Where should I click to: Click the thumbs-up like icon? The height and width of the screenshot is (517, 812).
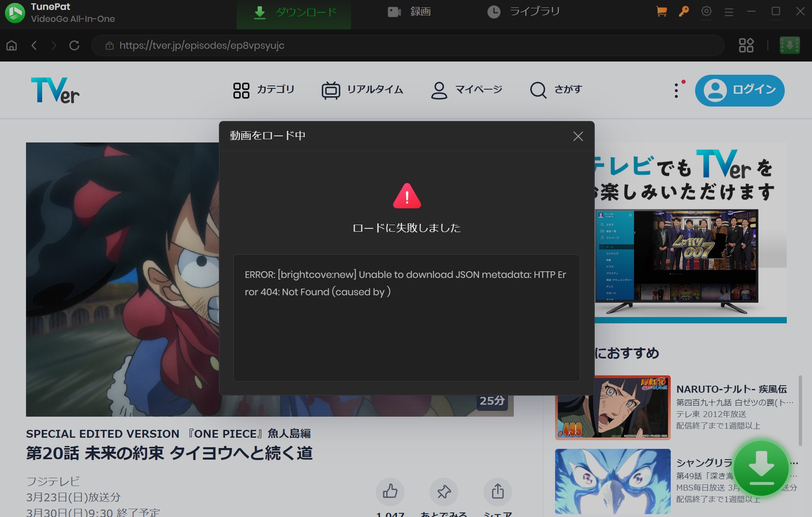(x=390, y=491)
